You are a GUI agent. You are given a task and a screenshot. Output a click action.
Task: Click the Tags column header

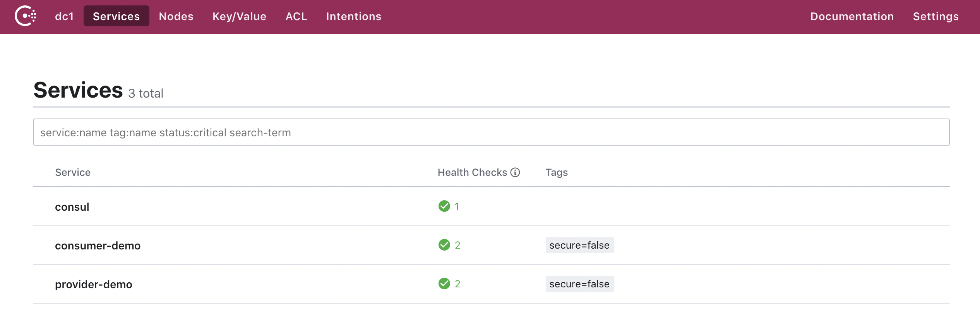click(557, 173)
